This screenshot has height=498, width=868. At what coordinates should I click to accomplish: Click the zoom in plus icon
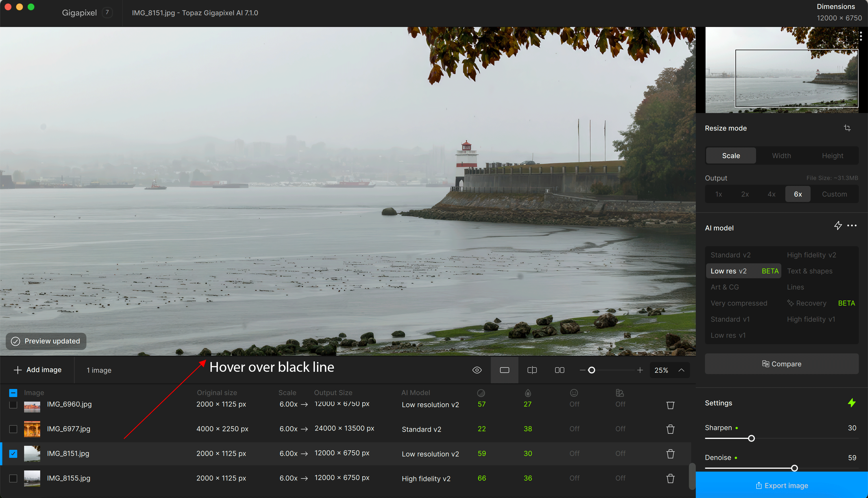click(x=640, y=370)
